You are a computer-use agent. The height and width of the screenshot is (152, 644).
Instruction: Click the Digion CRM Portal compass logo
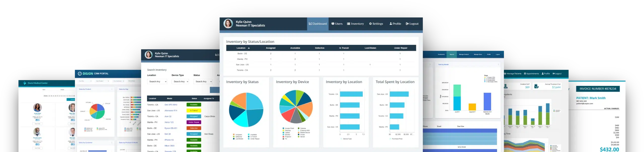[80, 74]
